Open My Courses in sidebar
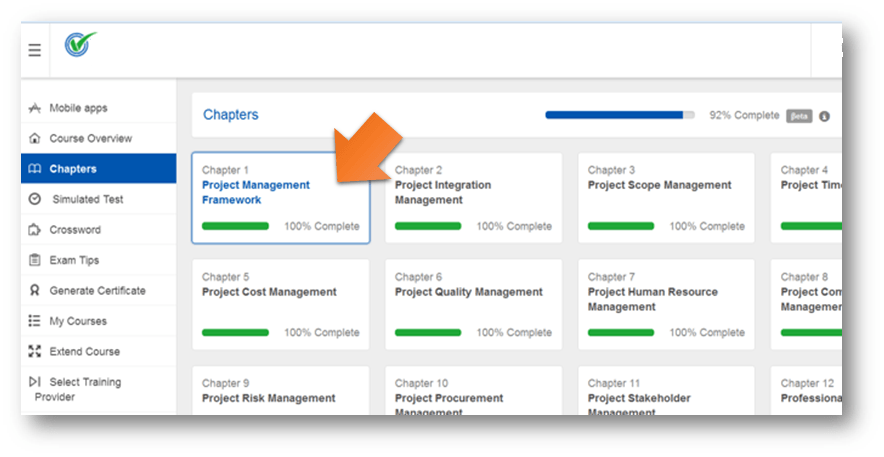Screen dimensions: 884x457 click(78, 321)
